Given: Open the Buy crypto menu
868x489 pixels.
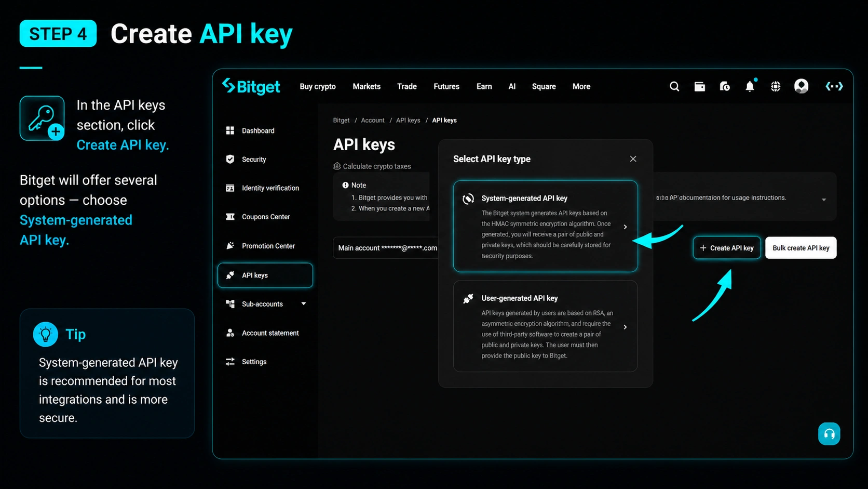Looking at the screenshot, I should pos(318,87).
